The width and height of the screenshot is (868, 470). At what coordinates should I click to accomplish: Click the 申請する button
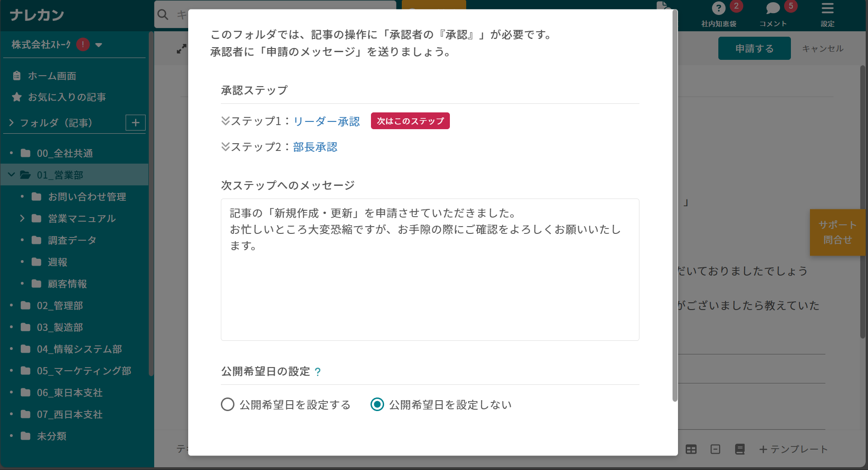(754, 48)
